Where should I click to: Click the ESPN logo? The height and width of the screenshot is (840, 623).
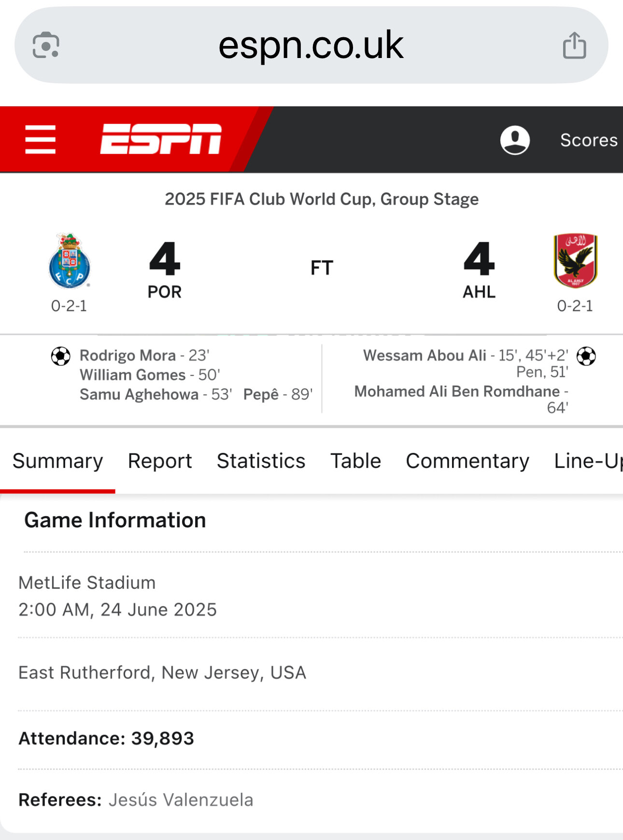pyautogui.click(x=161, y=139)
